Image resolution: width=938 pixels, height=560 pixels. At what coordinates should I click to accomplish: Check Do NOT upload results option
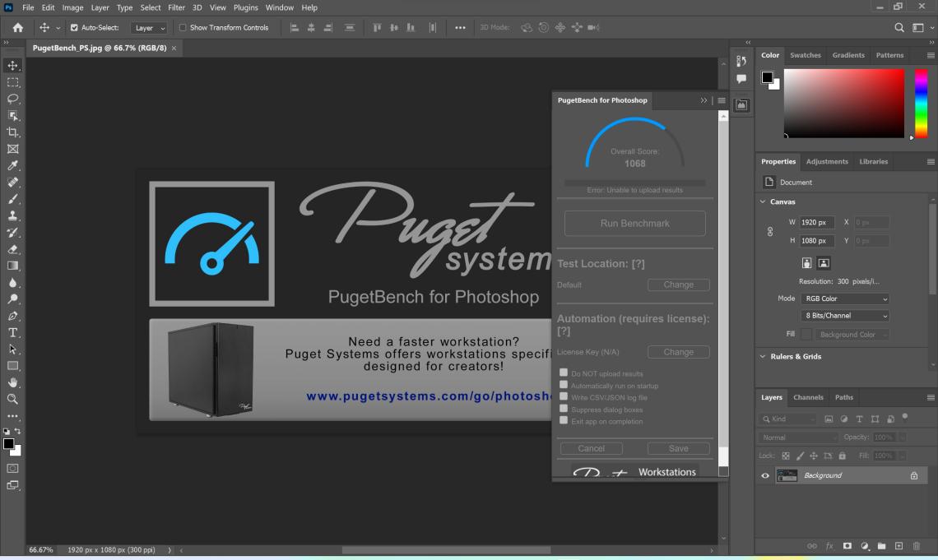click(564, 373)
